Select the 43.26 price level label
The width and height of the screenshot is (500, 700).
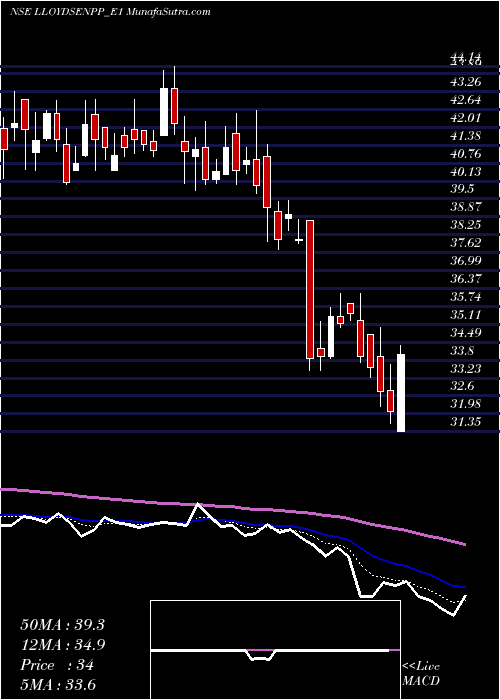click(466, 82)
